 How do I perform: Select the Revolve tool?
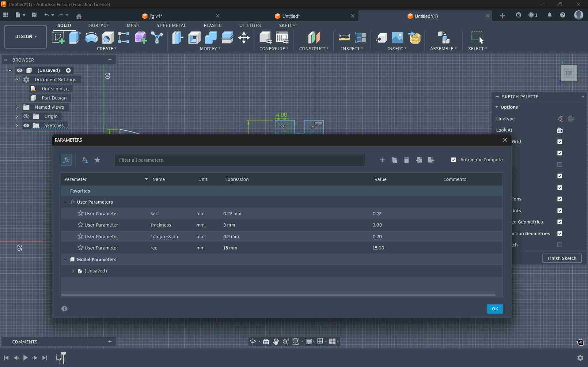click(x=91, y=38)
